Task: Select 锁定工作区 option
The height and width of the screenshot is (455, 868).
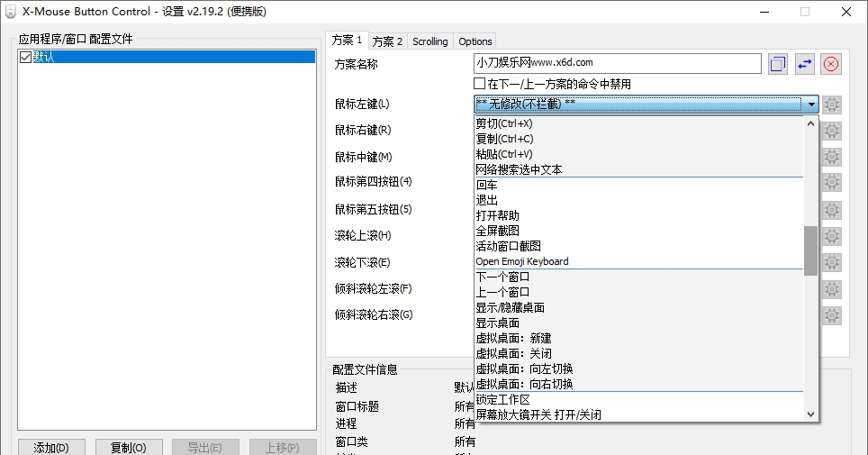Action: 638,399
